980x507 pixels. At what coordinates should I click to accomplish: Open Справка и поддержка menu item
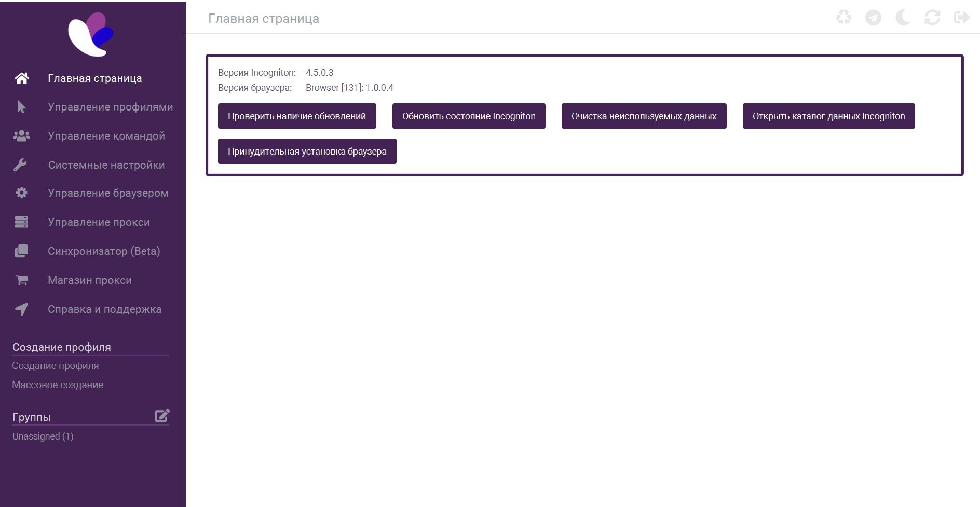[105, 309]
